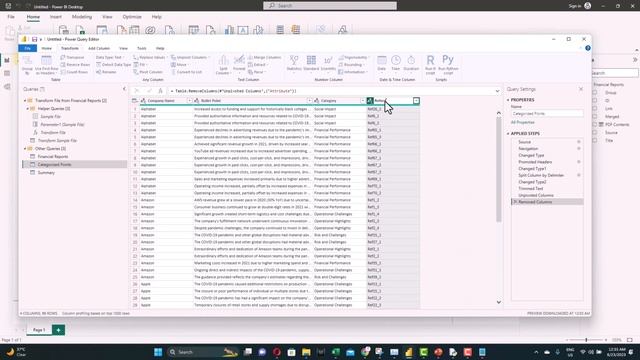Open the File tab in Power Query Editor

tap(27, 48)
